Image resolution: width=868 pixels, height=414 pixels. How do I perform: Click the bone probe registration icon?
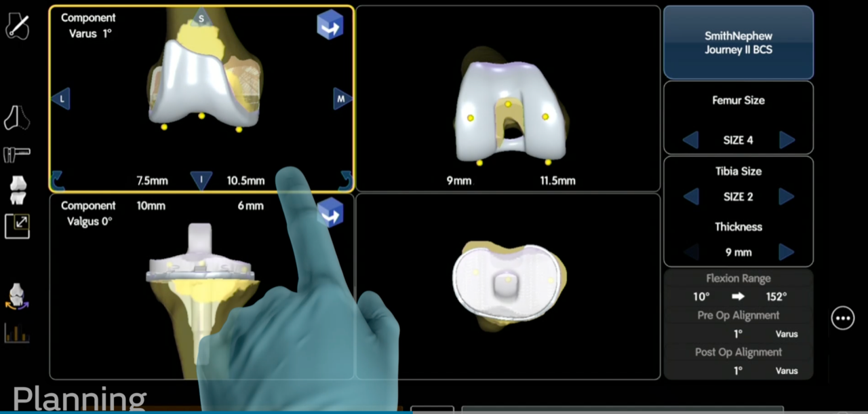tap(17, 25)
